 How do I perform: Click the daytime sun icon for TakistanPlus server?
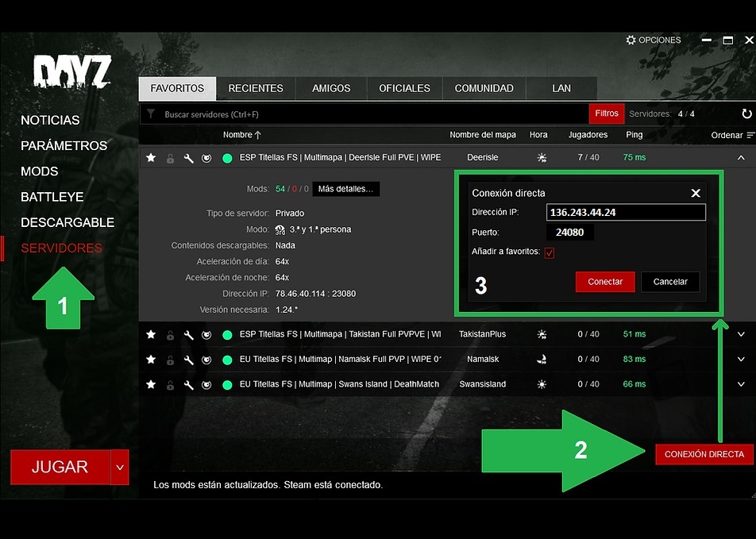pos(542,334)
